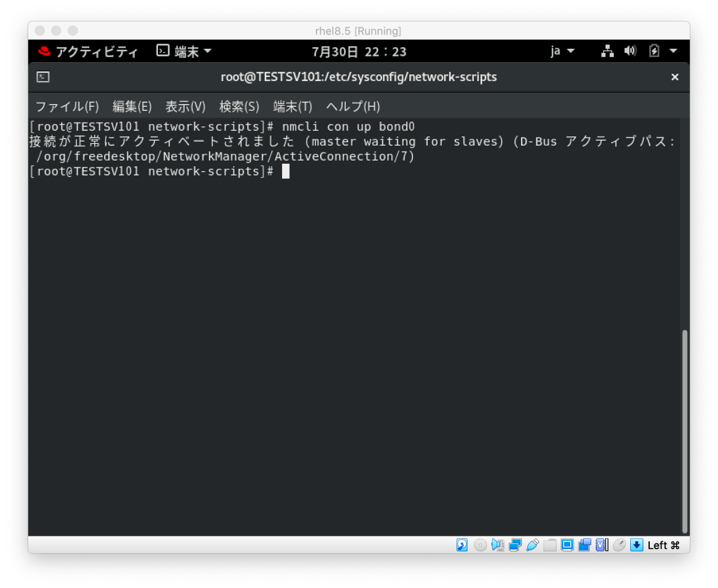
Task: Click the VirtualBox hard disk activity icon
Action: coord(462,545)
